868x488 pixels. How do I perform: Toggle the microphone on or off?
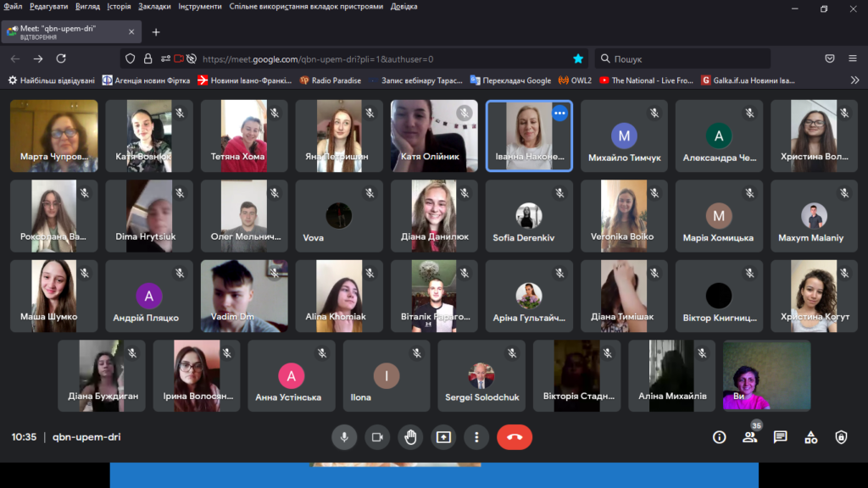[344, 437]
